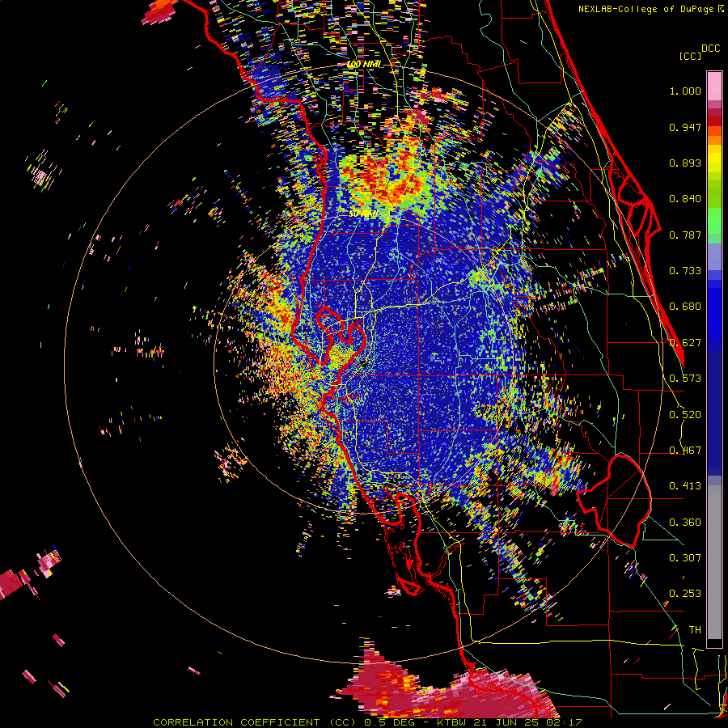Viewport: 728px width, 728px height.
Task: Click the 50 NMI range ring label
Action: pyautogui.click(x=362, y=214)
